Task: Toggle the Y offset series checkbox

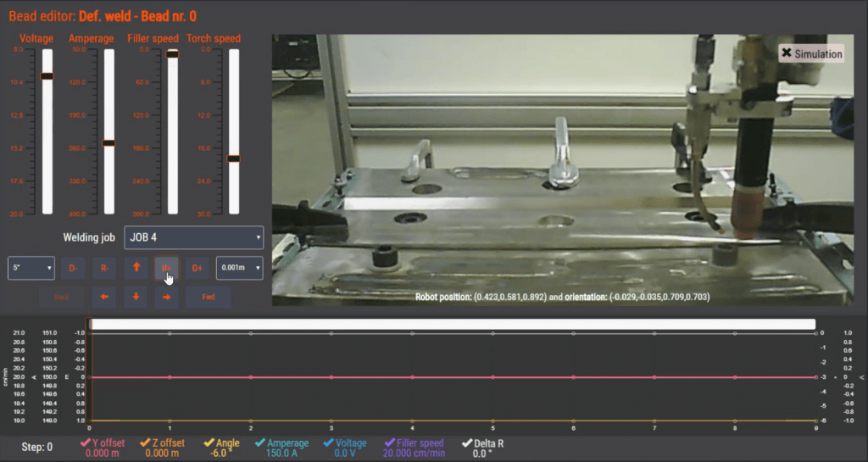Action: 86,443
